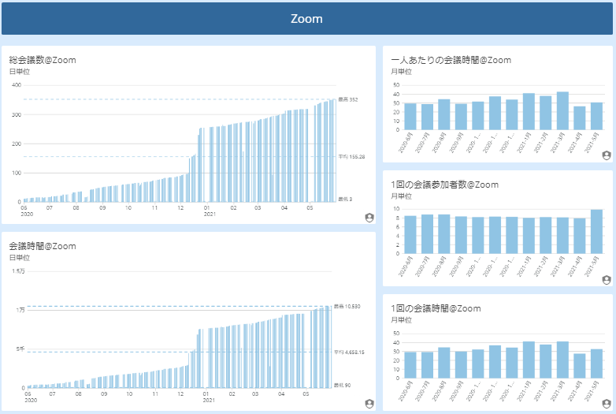This screenshot has width=616, height=414.
Task: Click the Zoom dashboard header bar
Action: click(307, 19)
